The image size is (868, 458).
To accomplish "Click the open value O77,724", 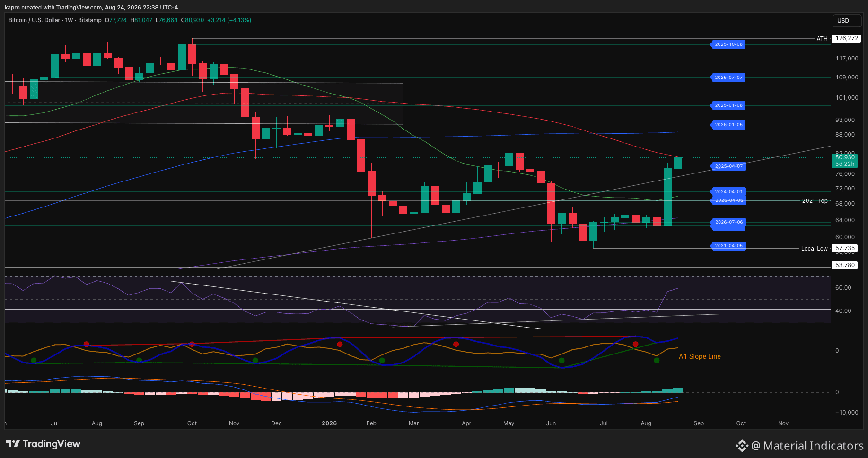I will (116, 20).
